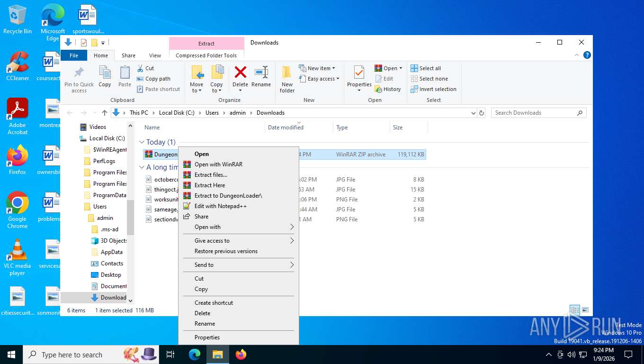Sort by the Name column header
644x364 pixels.
[203, 127]
